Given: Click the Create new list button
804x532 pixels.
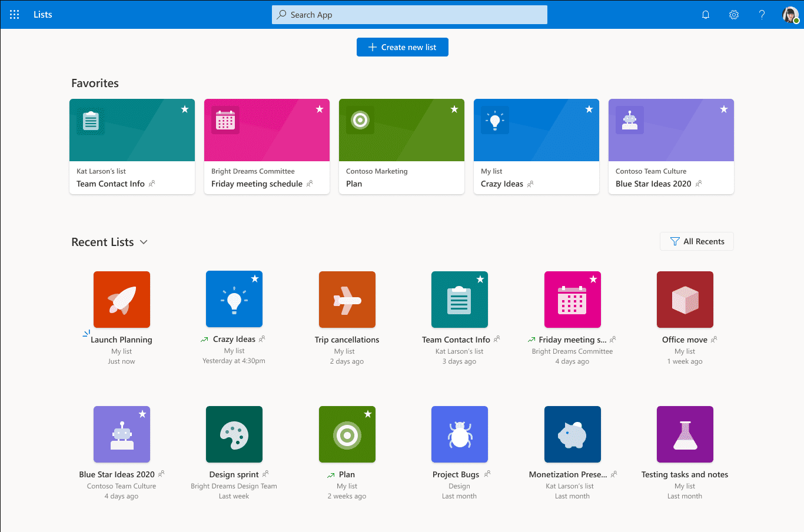Looking at the screenshot, I should (403, 47).
